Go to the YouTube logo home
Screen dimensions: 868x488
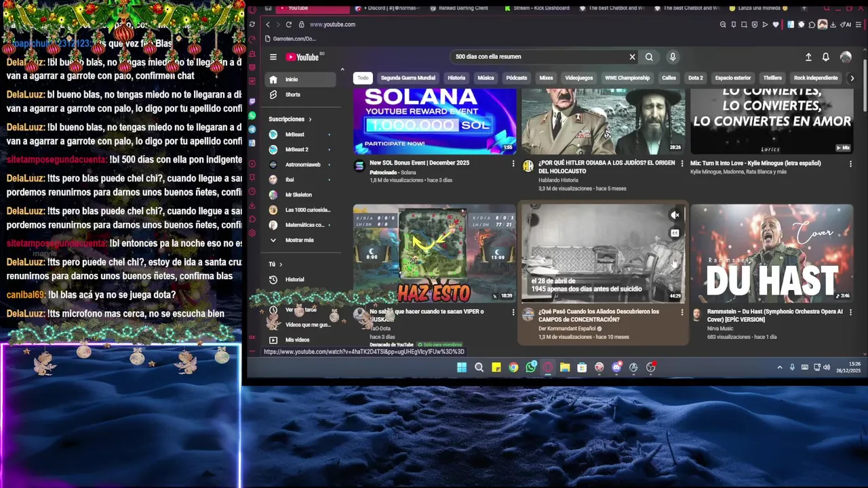pos(302,57)
